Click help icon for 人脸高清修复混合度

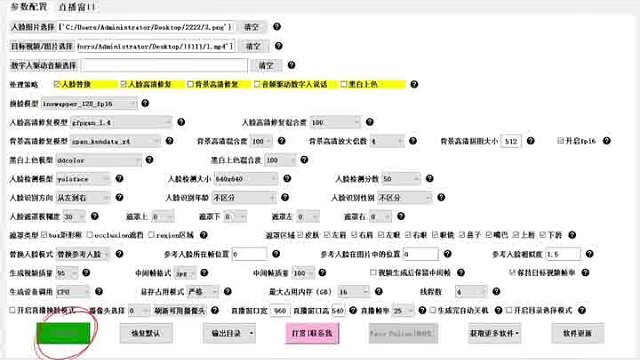[x=369, y=122]
